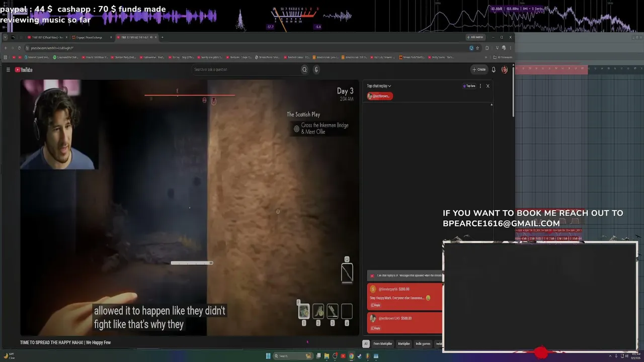
Task: Open the browser tab search dropdown
Action: click(x=6, y=37)
